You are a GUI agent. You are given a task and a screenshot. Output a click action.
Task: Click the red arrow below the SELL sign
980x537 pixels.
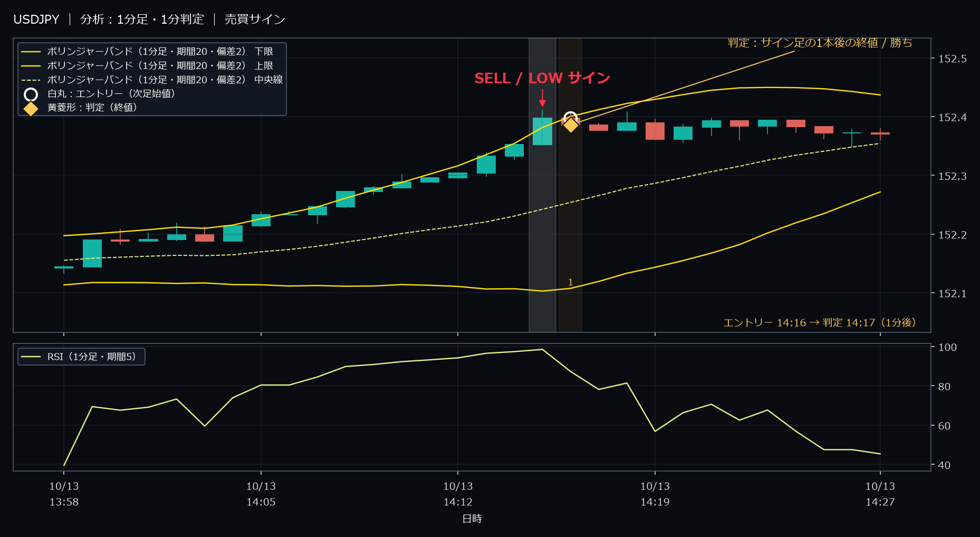point(542,98)
